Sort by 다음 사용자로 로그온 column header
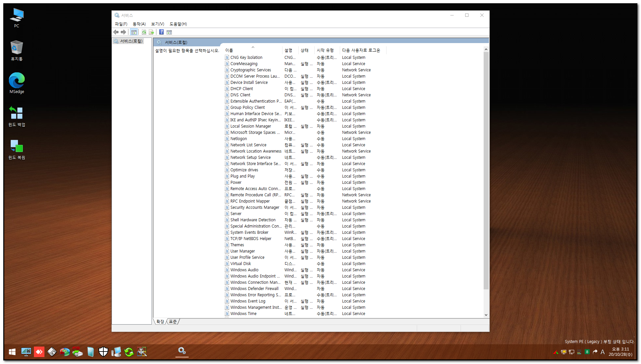Image resolution: width=641 pixels, height=364 pixels. 363,50
